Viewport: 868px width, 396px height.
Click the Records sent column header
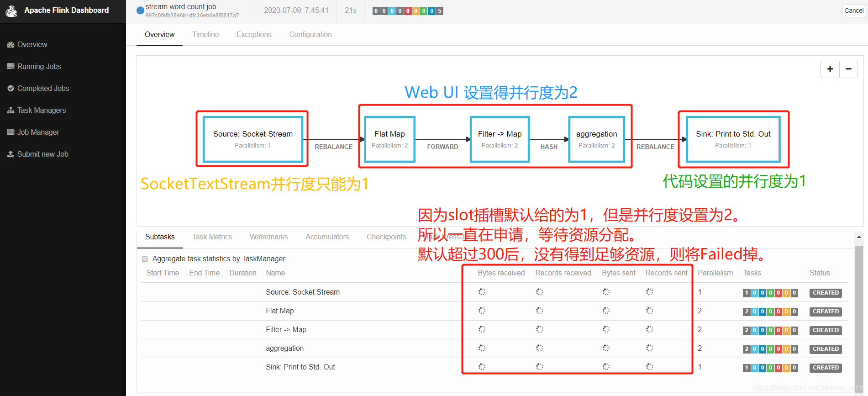coord(666,273)
